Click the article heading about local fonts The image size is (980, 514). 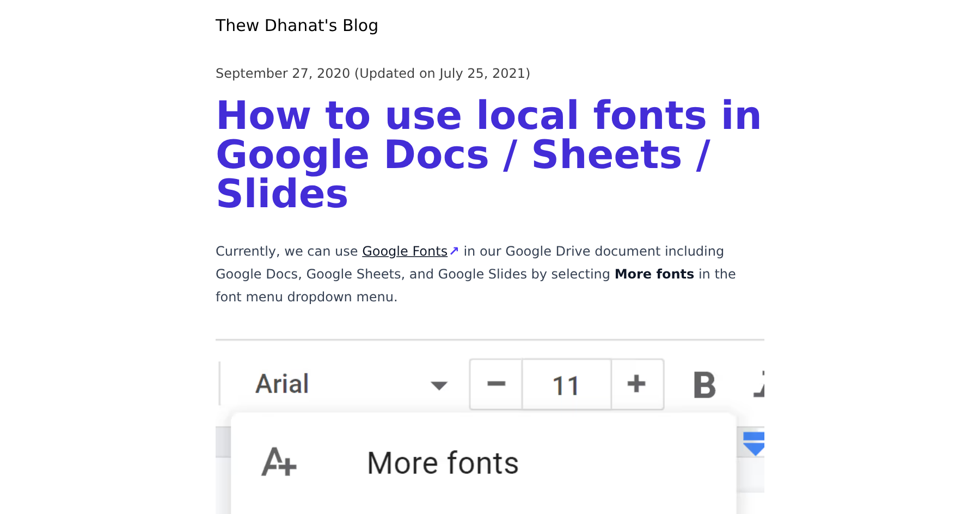488,154
